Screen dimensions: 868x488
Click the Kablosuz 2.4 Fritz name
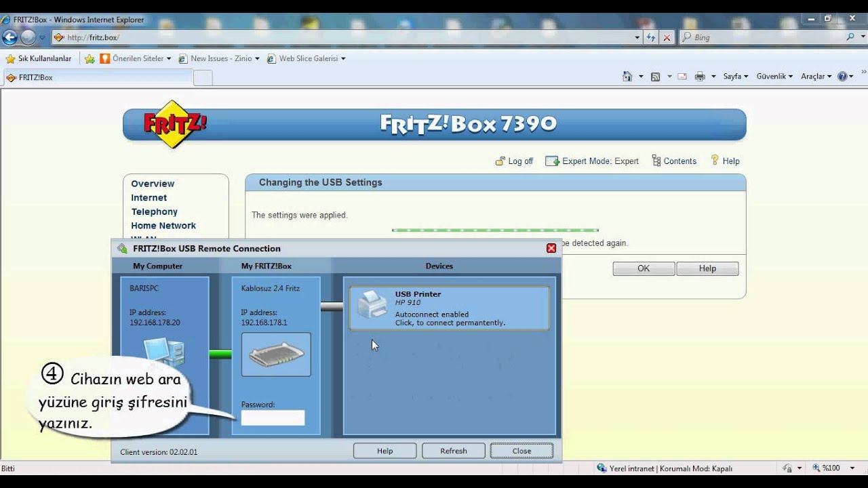point(271,288)
